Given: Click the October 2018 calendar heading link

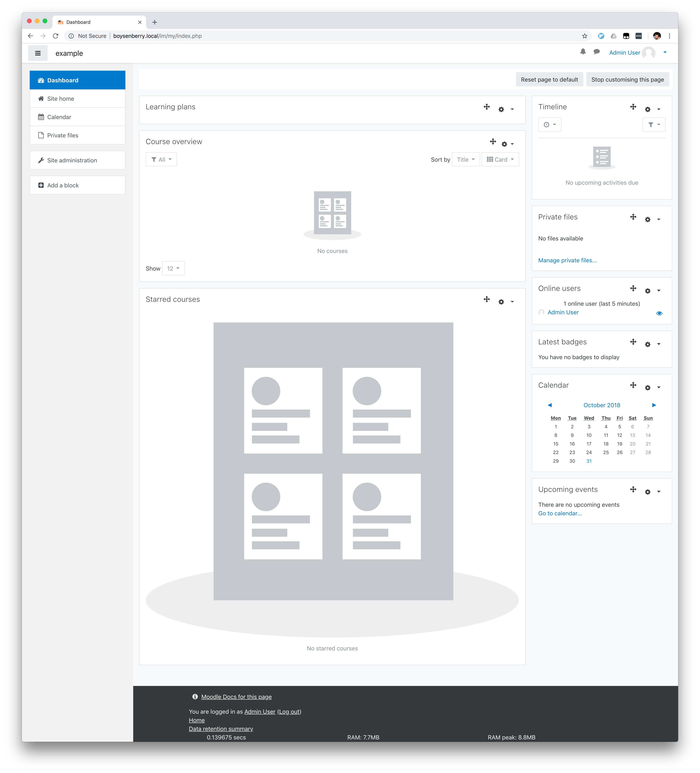Looking at the screenshot, I should tap(601, 405).
